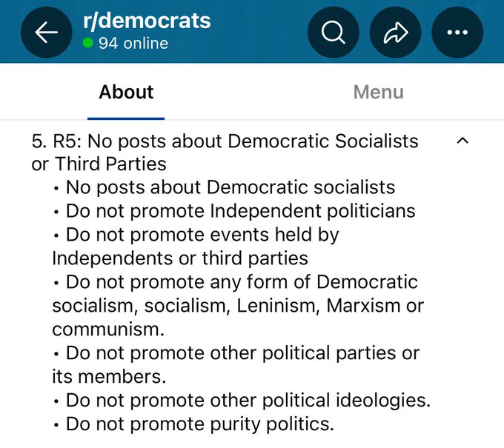
Task: Tap the "94 online" member count
Action: pos(133,44)
